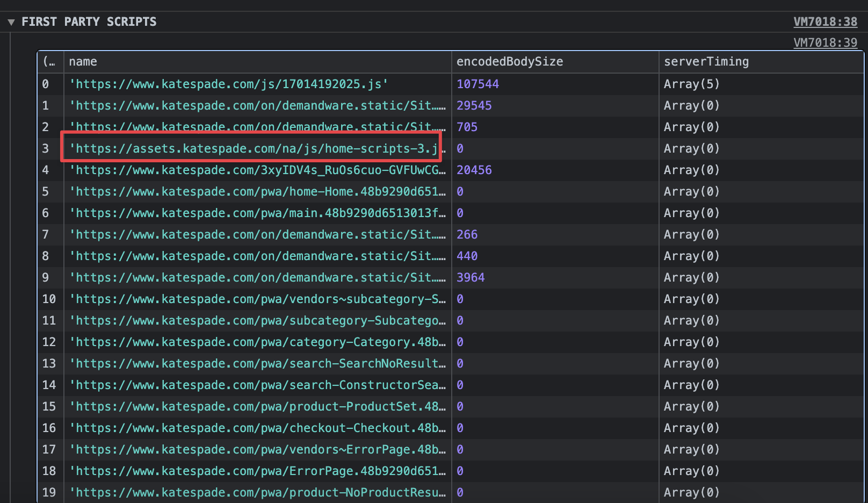
Task: Click the size value 705
Action: 467,127
